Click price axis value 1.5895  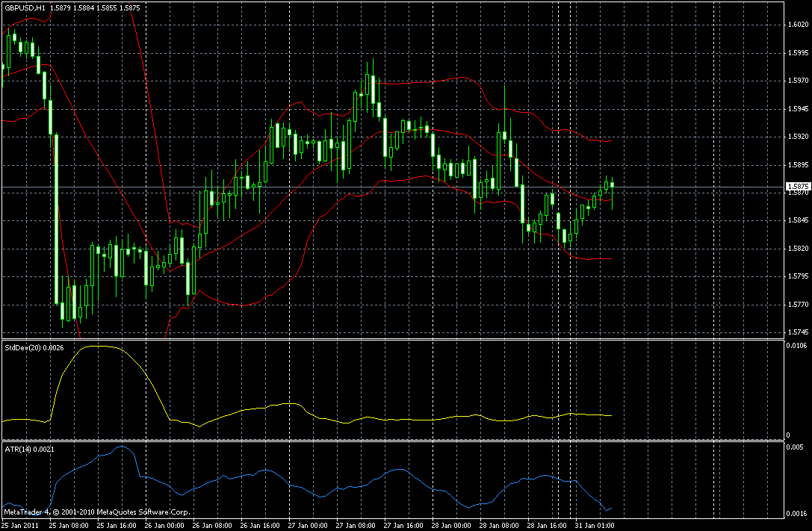point(798,164)
